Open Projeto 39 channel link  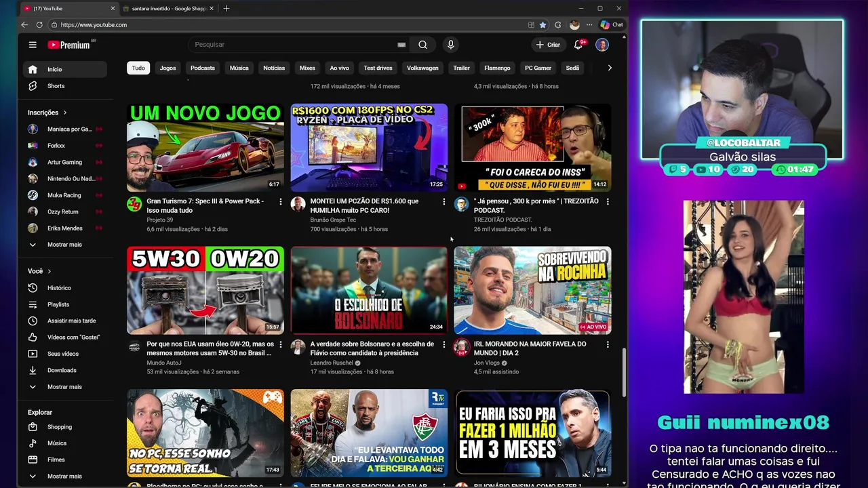click(159, 220)
